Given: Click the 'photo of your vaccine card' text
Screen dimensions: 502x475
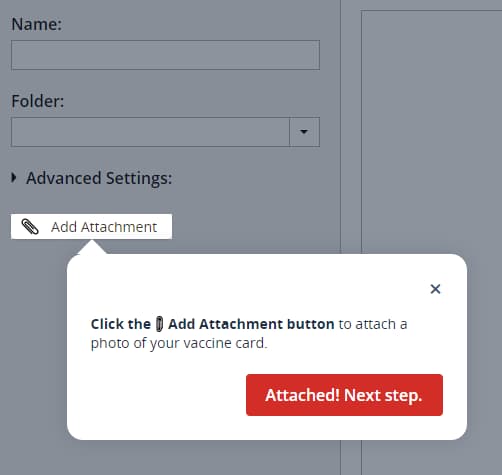Looking at the screenshot, I should [179, 343].
